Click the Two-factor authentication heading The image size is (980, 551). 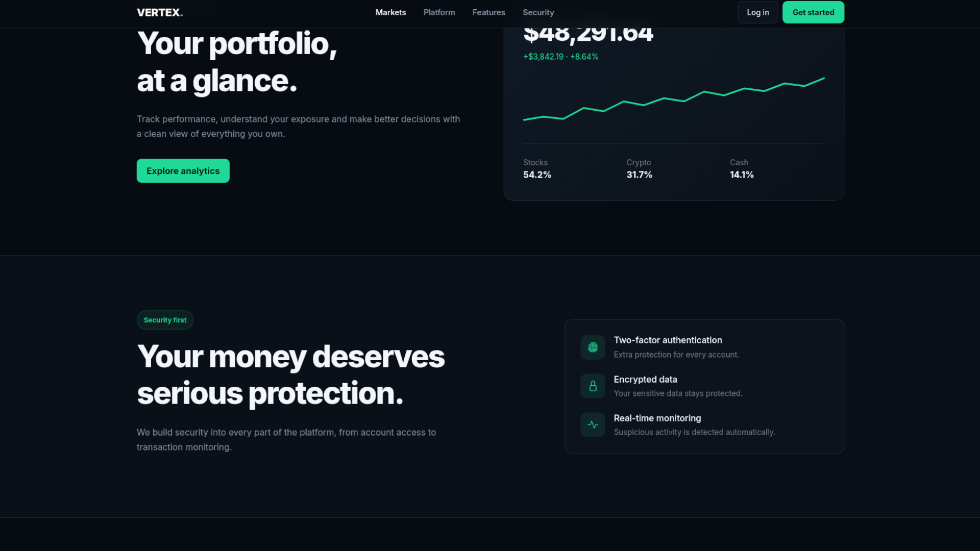click(668, 340)
